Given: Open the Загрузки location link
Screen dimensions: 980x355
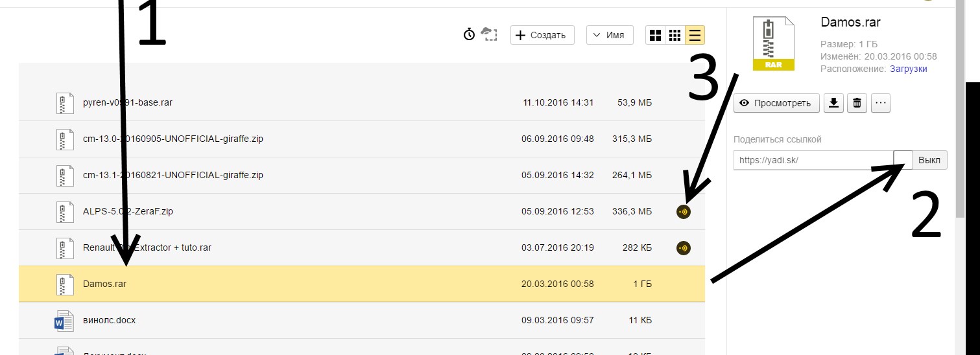Looking at the screenshot, I should 908,69.
